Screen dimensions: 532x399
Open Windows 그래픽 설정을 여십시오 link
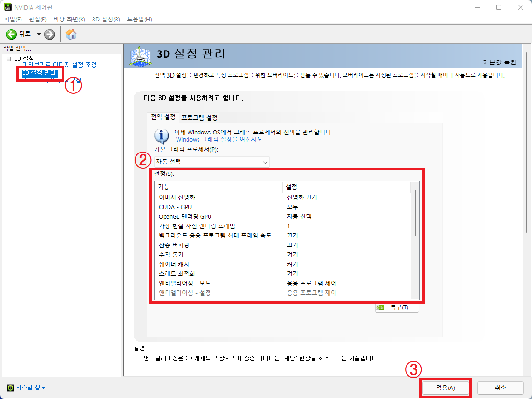pyautogui.click(x=219, y=139)
